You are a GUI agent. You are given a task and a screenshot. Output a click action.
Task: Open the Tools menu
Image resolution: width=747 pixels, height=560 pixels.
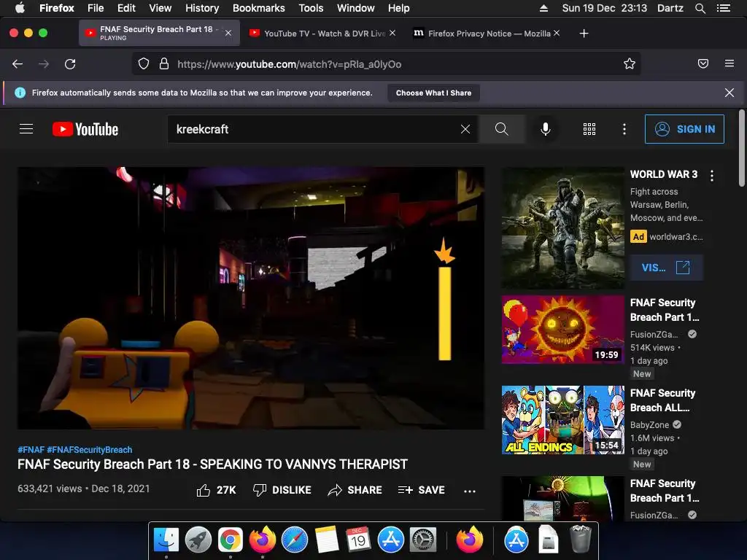click(311, 8)
